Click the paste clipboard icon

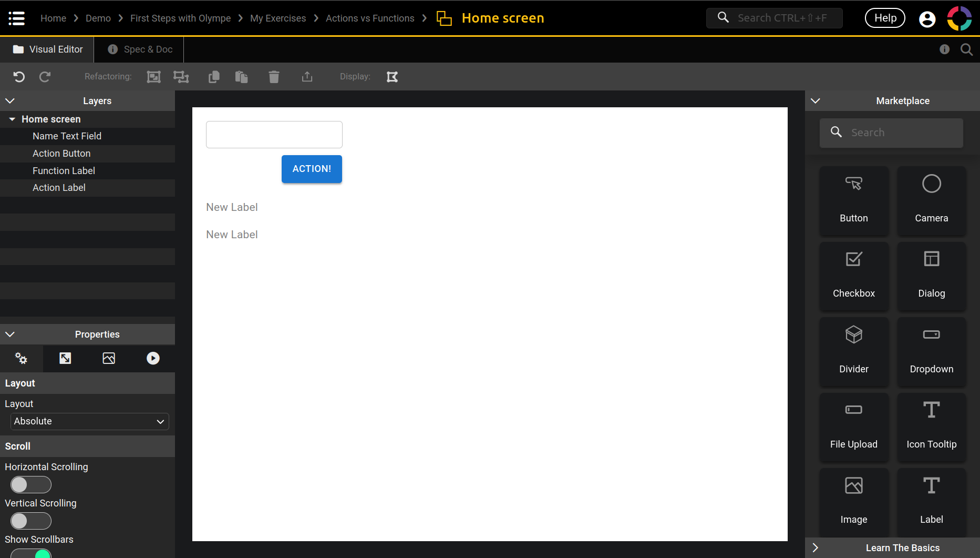coord(241,77)
